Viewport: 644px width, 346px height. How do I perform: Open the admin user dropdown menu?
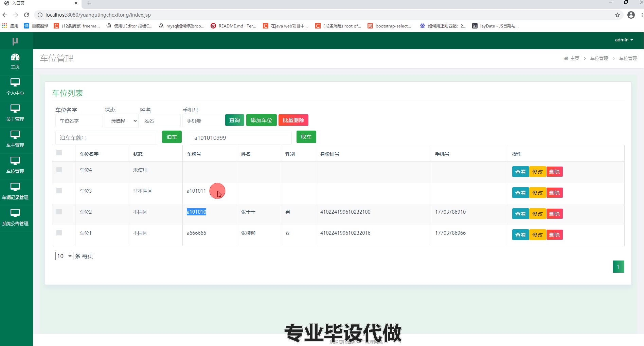624,40
